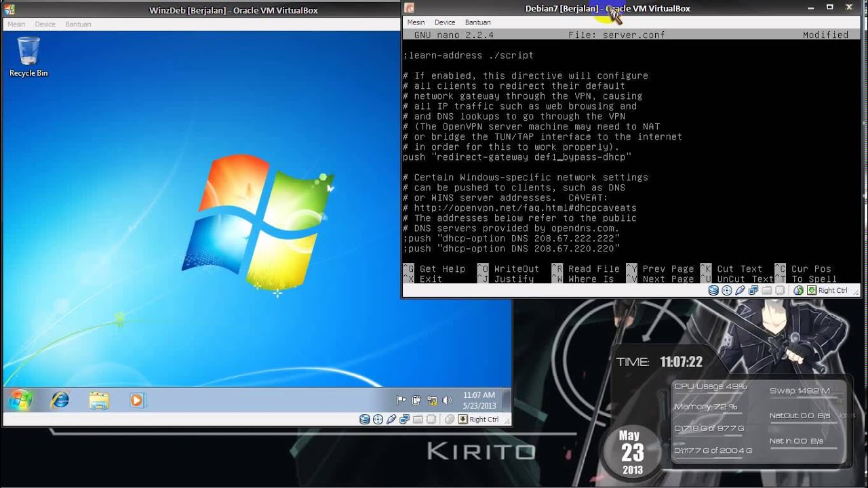Click nano Where Is shortcut label

coord(591,279)
